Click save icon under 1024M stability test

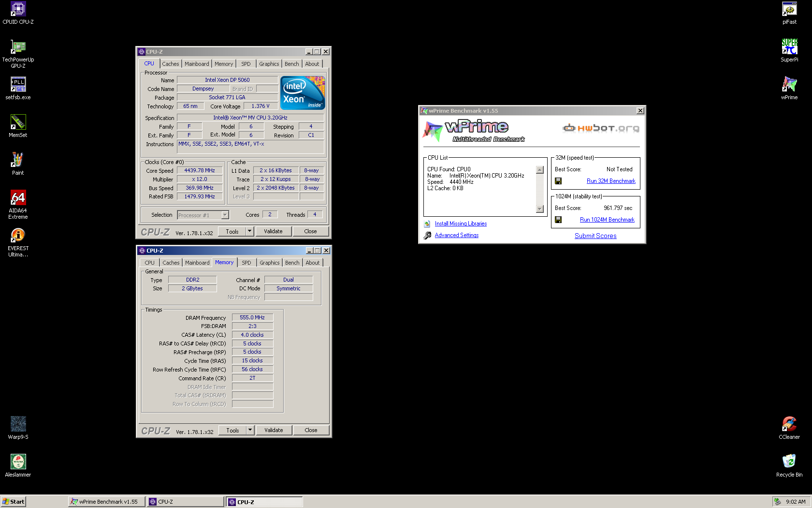tap(558, 220)
